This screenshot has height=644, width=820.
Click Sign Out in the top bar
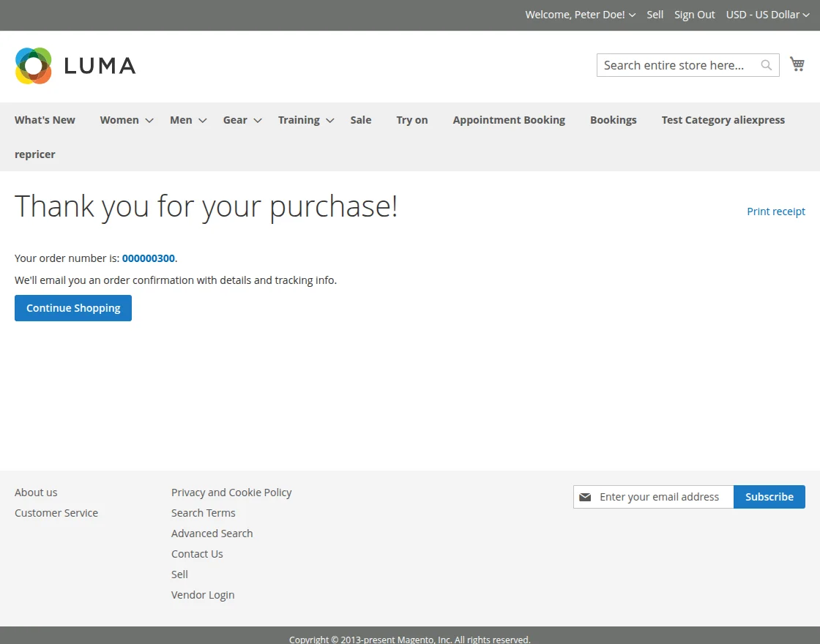(x=694, y=15)
